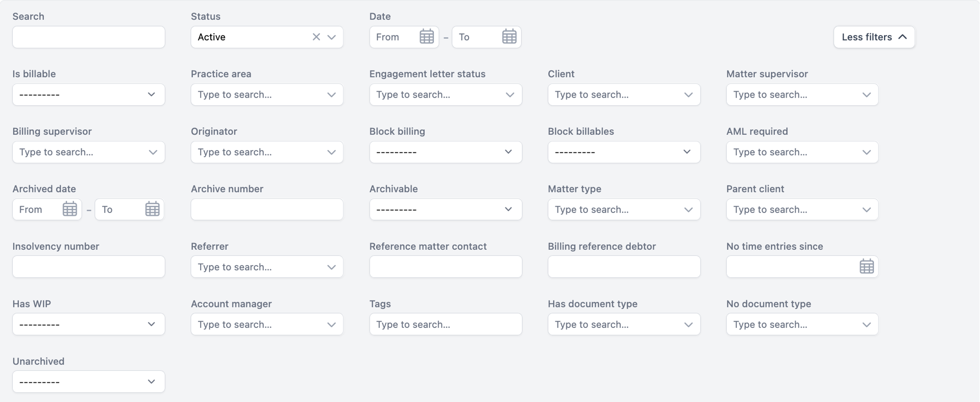980x402 pixels.
Task: Open the Block billables dropdown
Action: pos(624,152)
